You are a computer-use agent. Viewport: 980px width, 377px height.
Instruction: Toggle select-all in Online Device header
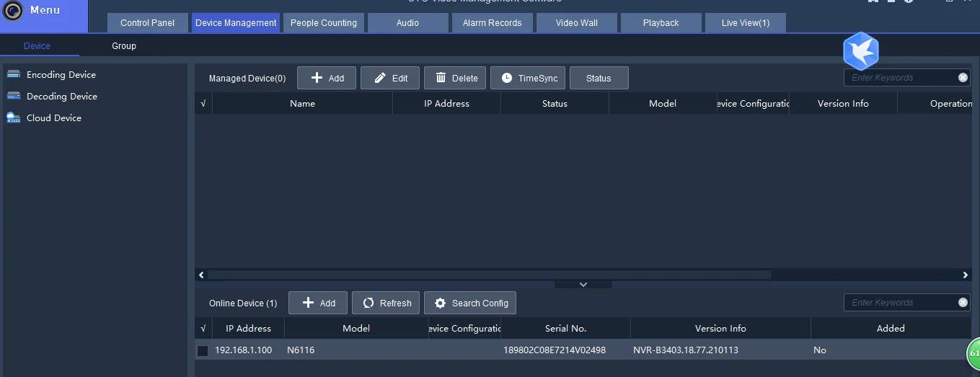point(203,329)
